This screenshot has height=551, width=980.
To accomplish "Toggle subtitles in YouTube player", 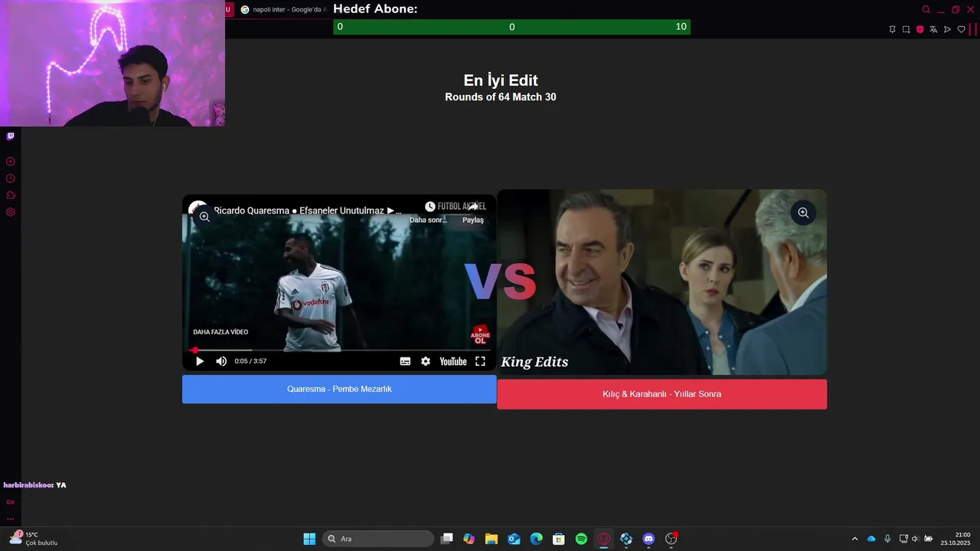I will click(x=405, y=361).
